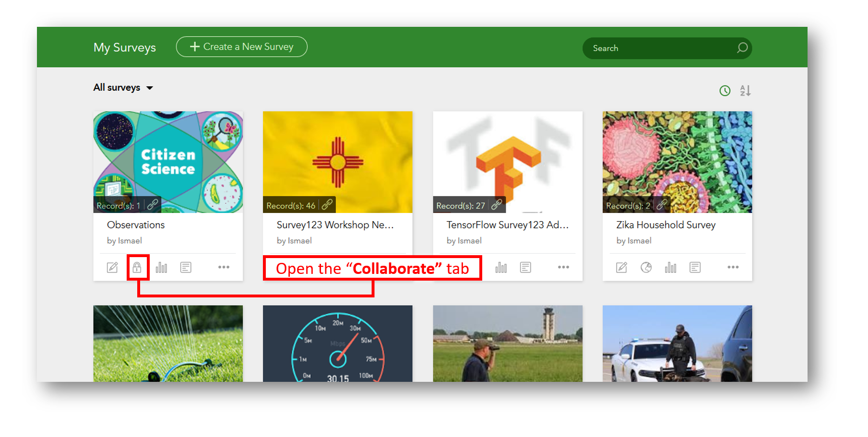
Task: Open ellipsis options on Zika Household Survey
Action: point(733,267)
